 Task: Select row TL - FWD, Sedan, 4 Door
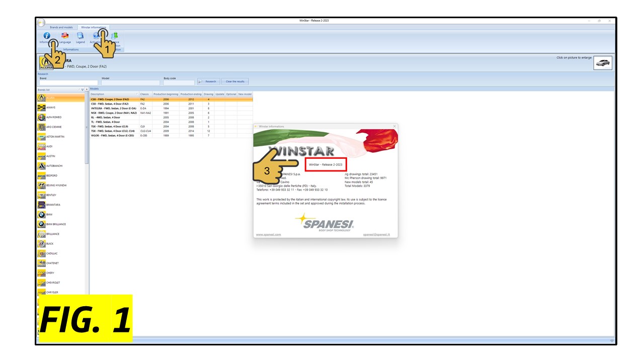171,122
